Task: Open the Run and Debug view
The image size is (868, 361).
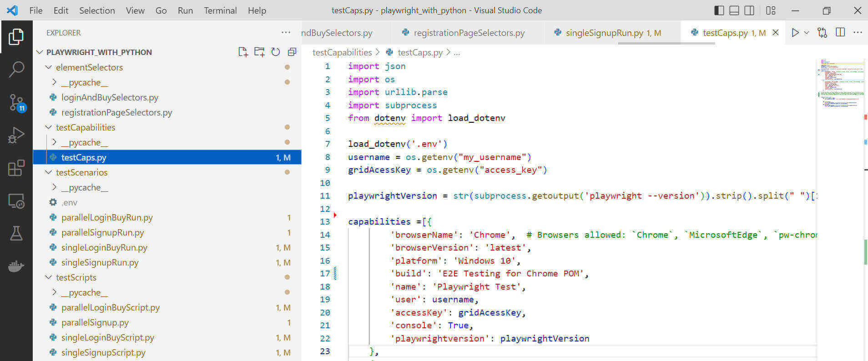Action: click(16, 135)
